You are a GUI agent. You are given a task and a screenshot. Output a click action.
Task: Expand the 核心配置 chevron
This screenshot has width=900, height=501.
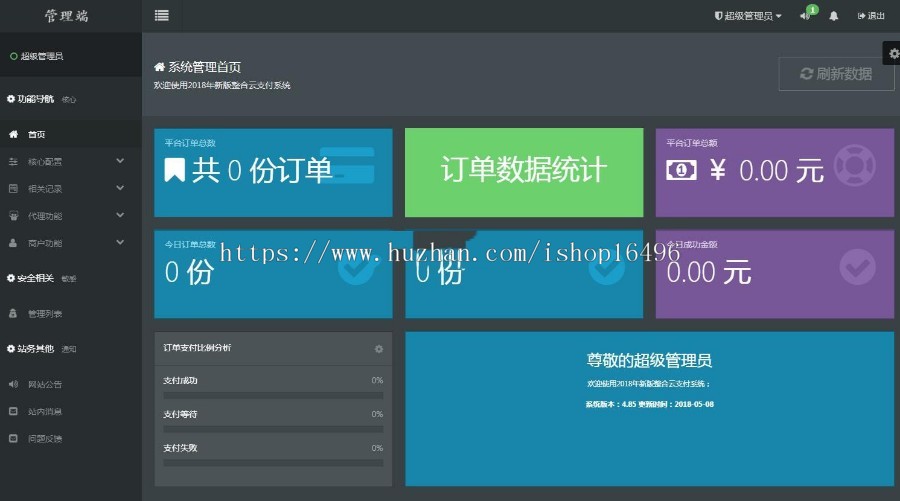click(x=120, y=161)
